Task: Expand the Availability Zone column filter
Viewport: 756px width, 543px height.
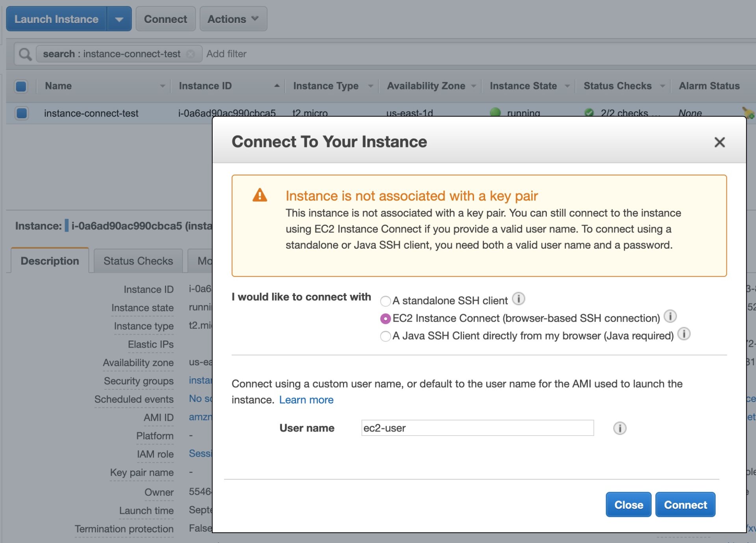Action: point(474,86)
